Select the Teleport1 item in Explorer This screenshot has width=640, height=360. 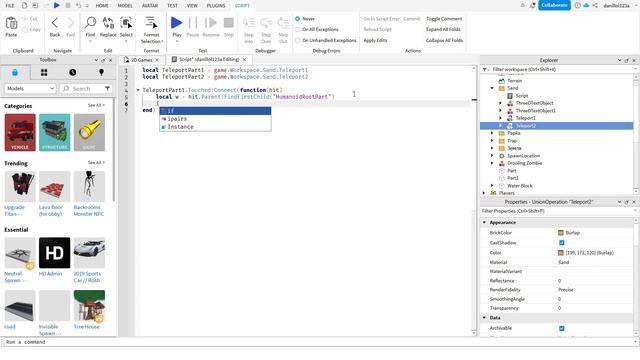tap(526, 118)
